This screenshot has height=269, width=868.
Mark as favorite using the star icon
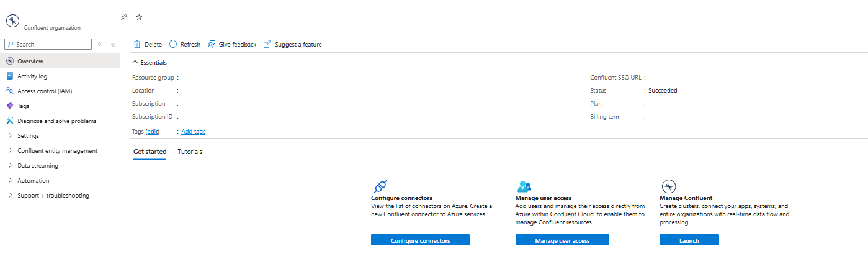[x=139, y=17]
